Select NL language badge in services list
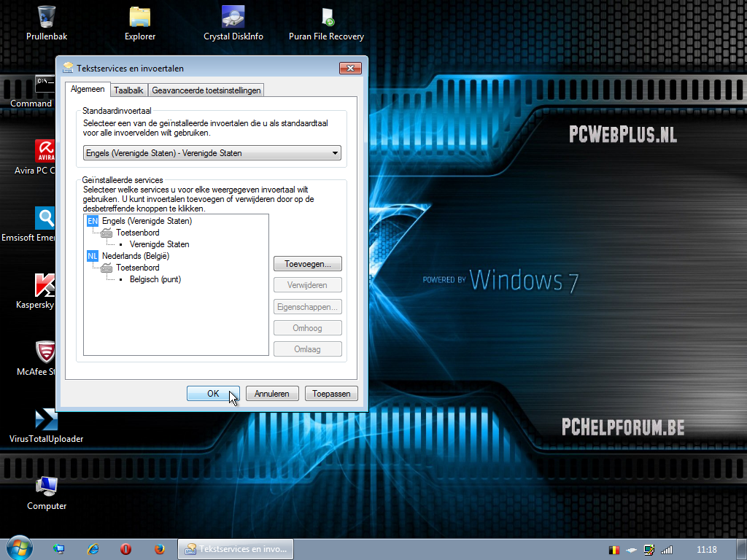The width and height of the screenshot is (747, 560). click(93, 256)
